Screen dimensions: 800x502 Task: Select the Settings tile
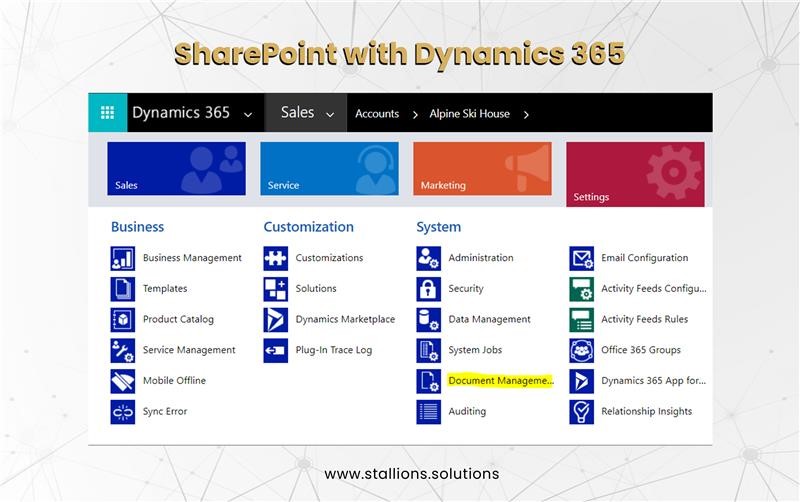(635, 174)
